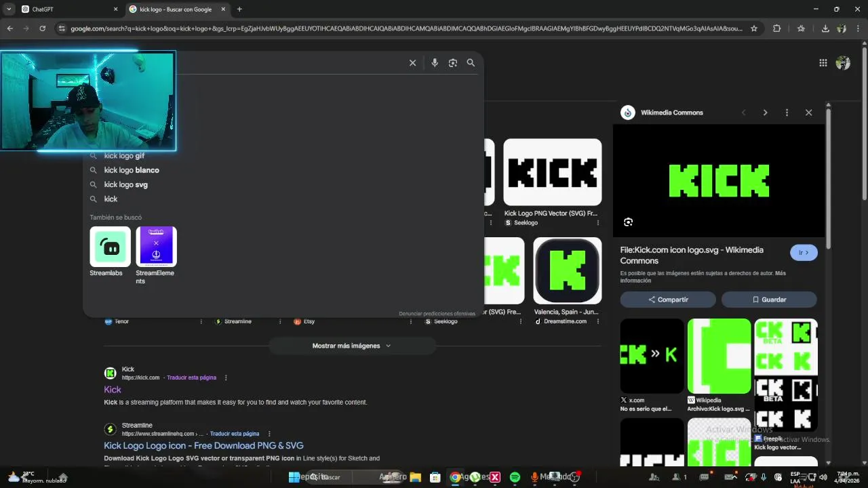Viewport: 868px width, 488px height.
Task: Open 'Más información' copyright link
Action: (x=703, y=277)
